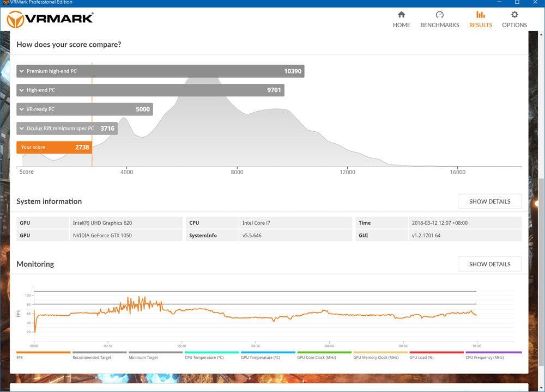
Task: Toggle the Minimum Target legend series
Action: click(x=156, y=355)
